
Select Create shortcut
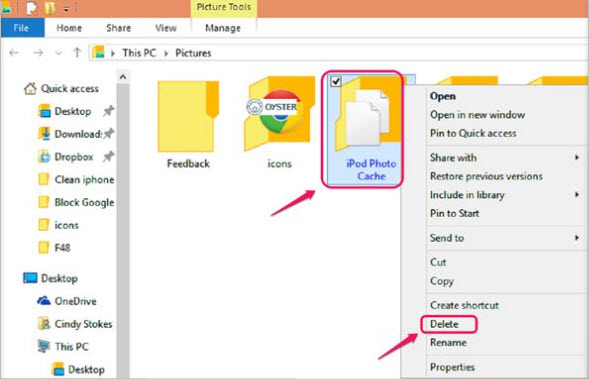(x=464, y=305)
